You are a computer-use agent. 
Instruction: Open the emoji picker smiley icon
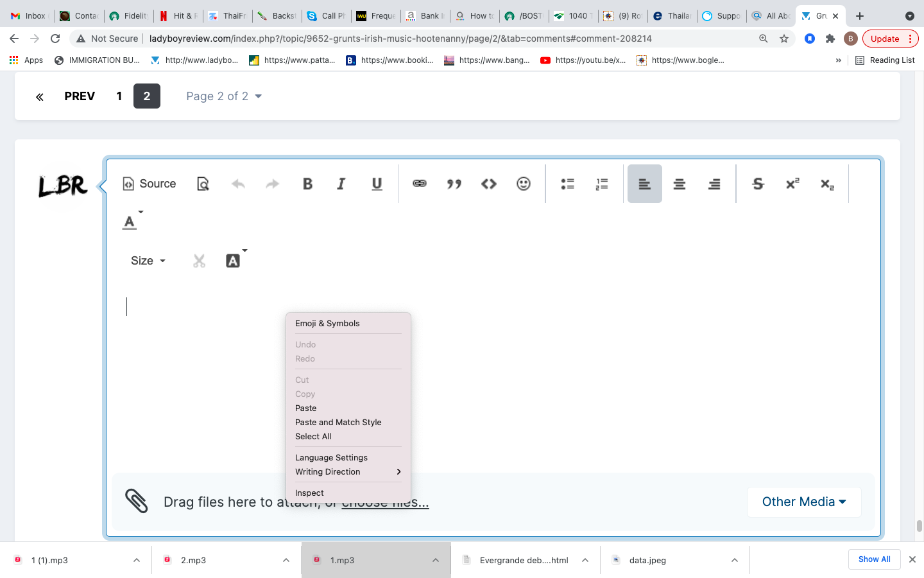(524, 184)
